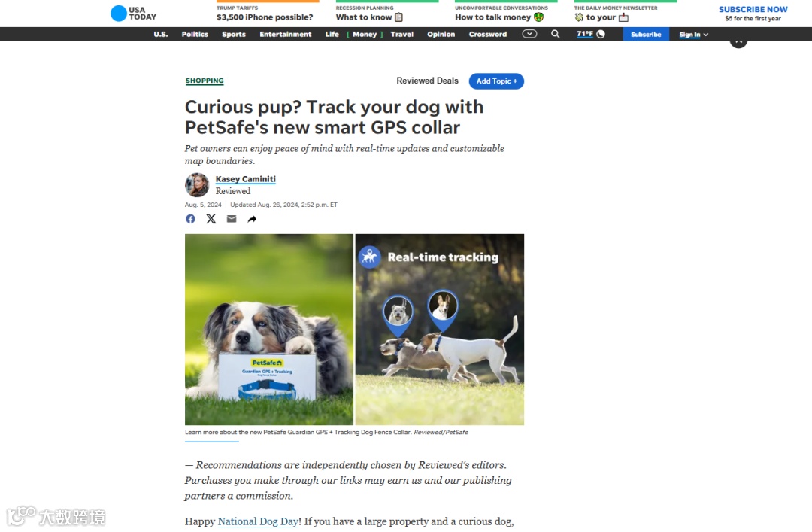Expand the more sections dropdown in navigation
Image resolution: width=812 pixels, height=532 pixels.
pos(529,34)
